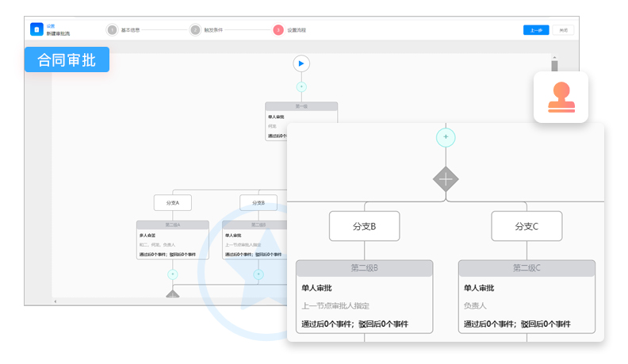
Task: Click the flow start play node
Action: pos(301,63)
